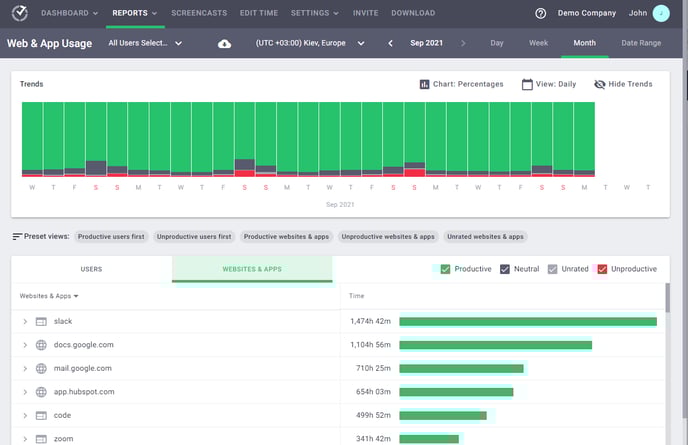
Task: Open the Dashboard dropdown menu
Action: [x=69, y=13]
